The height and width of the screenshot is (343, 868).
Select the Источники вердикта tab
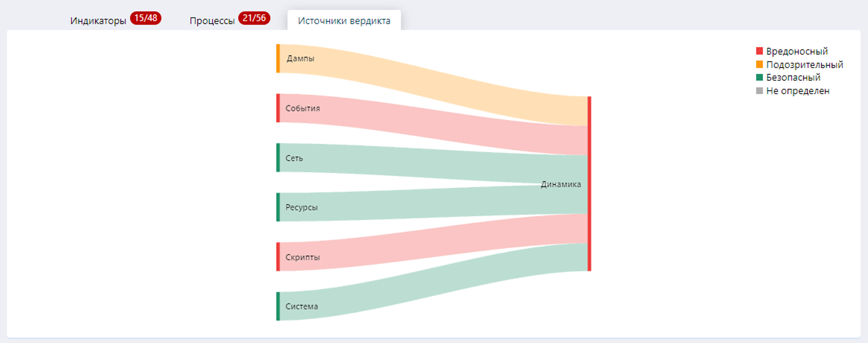click(344, 21)
